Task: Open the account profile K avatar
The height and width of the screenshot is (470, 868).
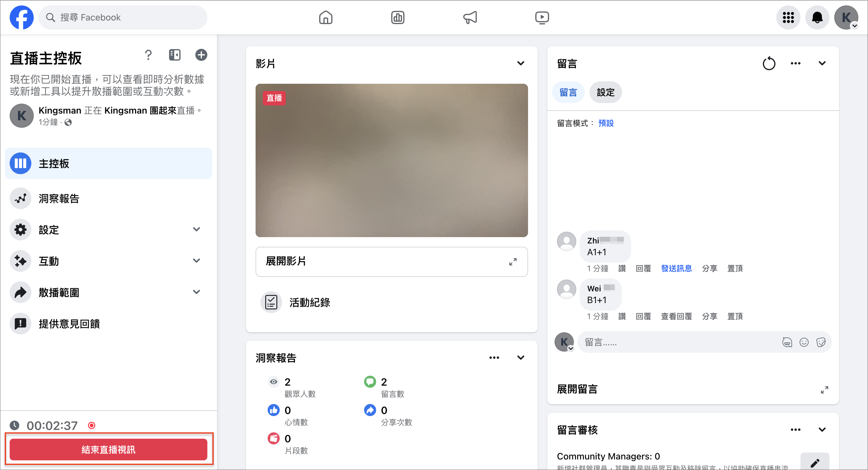Action: pos(846,17)
